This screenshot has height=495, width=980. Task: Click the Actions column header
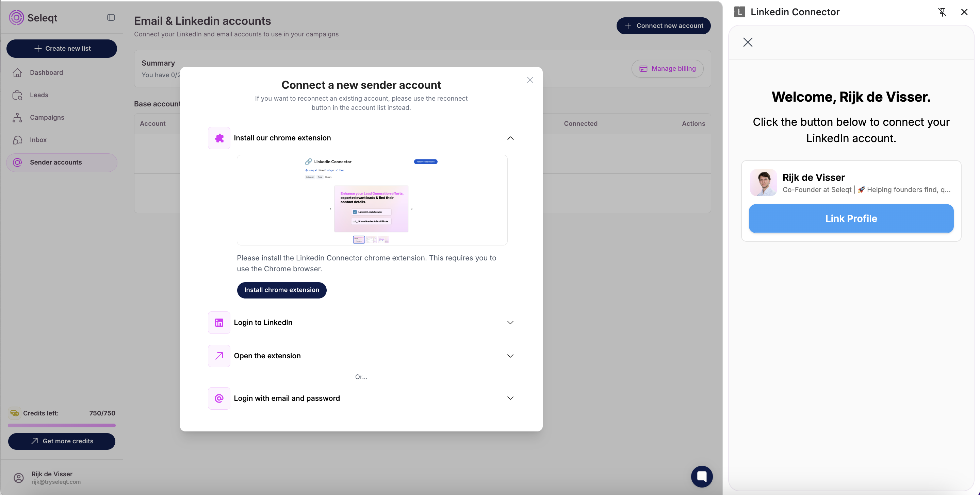(x=693, y=123)
